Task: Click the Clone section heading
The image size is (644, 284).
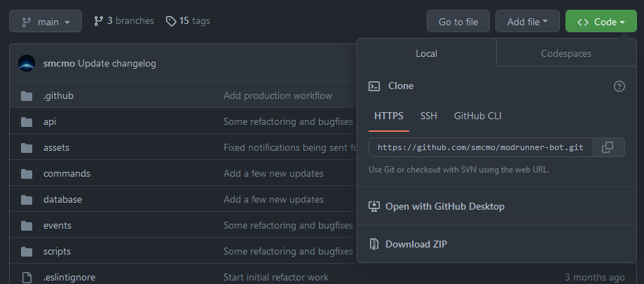Action: tap(401, 86)
